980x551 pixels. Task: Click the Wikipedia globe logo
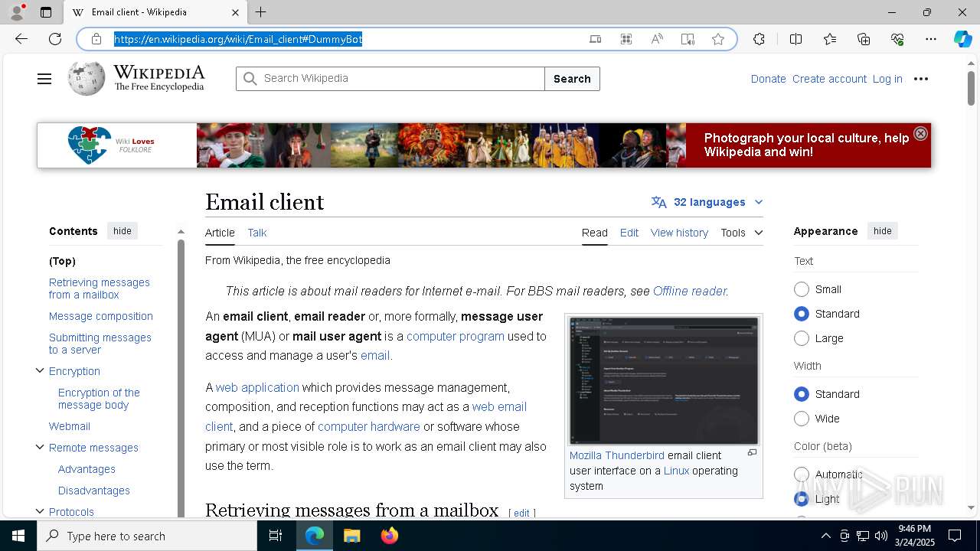click(x=87, y=78)
